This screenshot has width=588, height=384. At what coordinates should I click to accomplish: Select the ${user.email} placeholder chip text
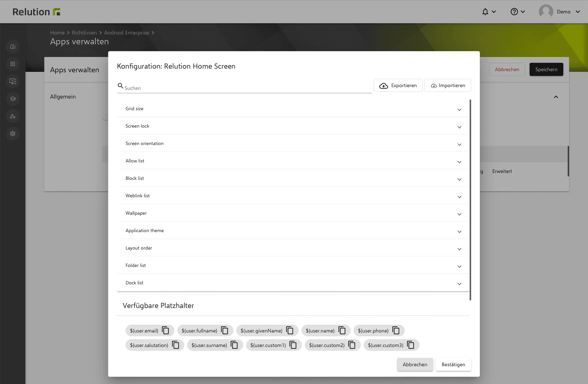pyautogui.click(x=144, y=331)
